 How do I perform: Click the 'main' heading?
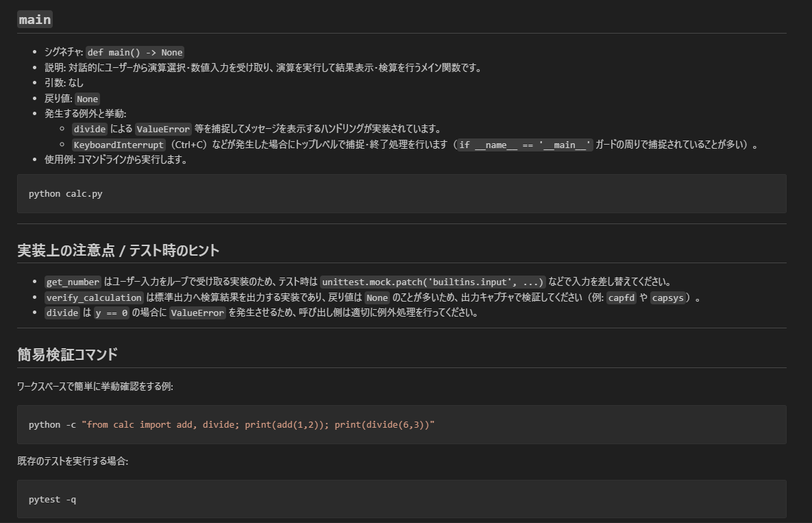click(x=35, y=20)
